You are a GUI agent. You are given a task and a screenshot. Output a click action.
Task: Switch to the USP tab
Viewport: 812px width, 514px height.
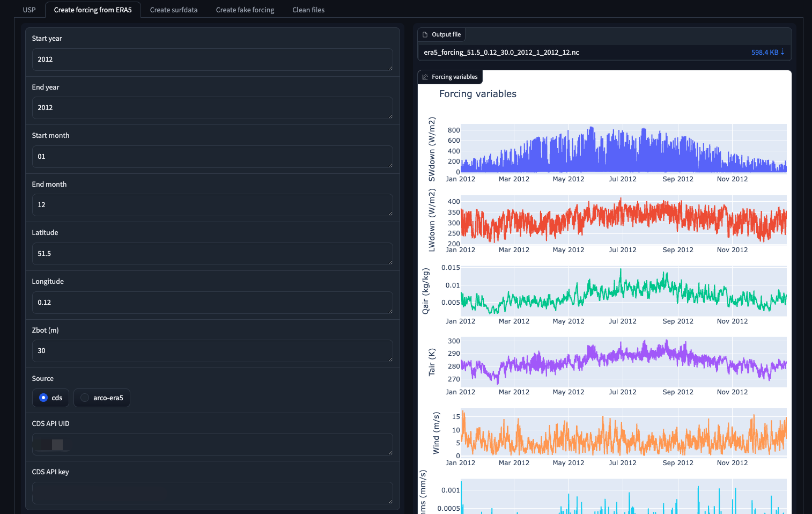[x=29, y=10]
